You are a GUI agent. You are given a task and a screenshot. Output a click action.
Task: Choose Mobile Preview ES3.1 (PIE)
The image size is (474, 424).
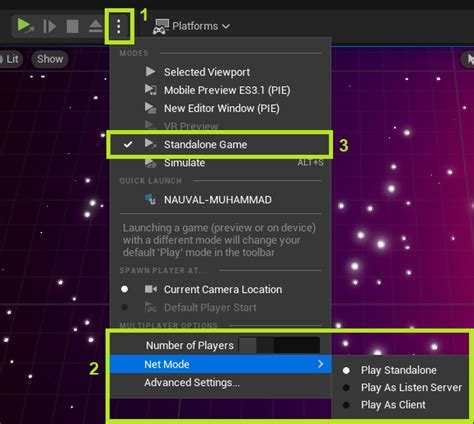tap(220, 90)
